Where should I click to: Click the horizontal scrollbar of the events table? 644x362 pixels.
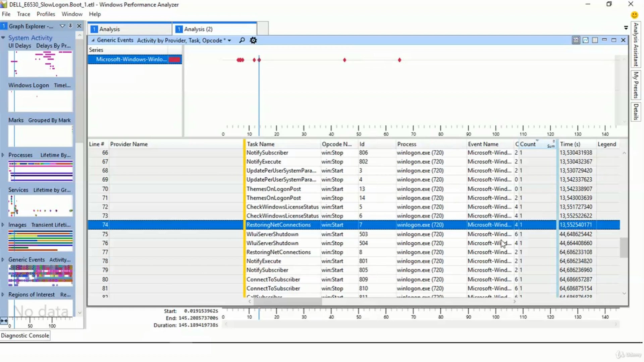(x=288, y=302)
